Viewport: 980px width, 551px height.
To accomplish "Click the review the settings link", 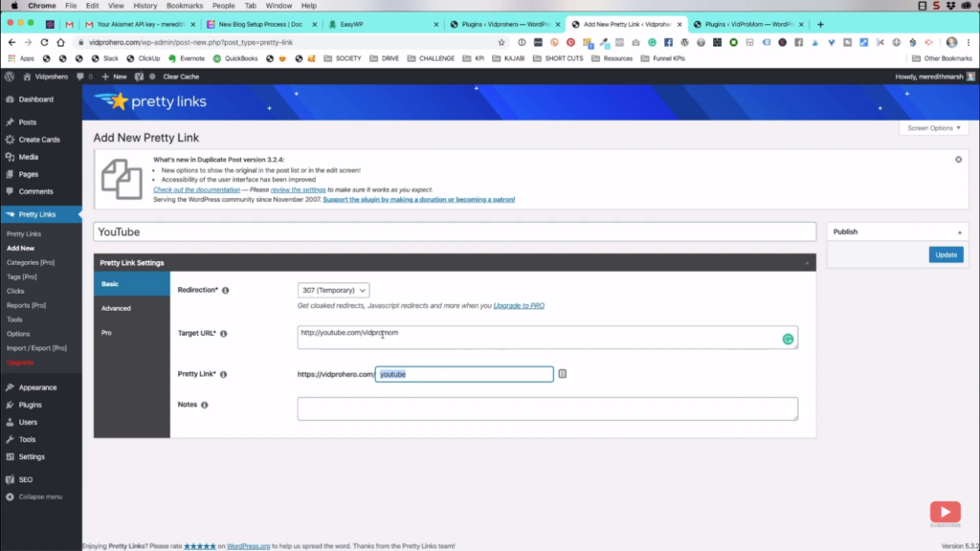I will (299, 190).
